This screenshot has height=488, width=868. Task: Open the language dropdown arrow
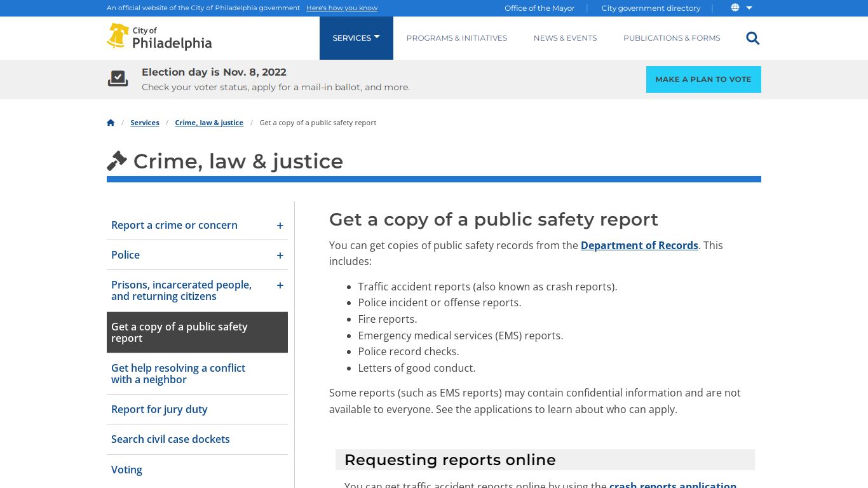pyautogui.click(x=749, y=8)
